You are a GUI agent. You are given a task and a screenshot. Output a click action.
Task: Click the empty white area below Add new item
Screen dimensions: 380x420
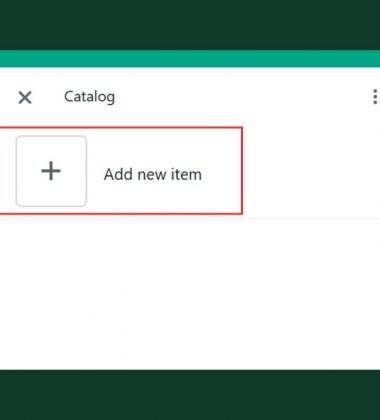(x=190, y=293)
